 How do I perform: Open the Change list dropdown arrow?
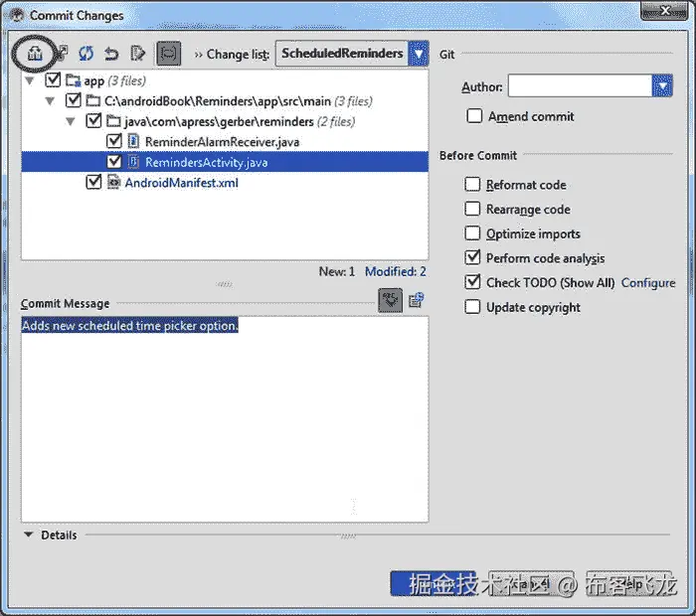click(x=419, y=54)
